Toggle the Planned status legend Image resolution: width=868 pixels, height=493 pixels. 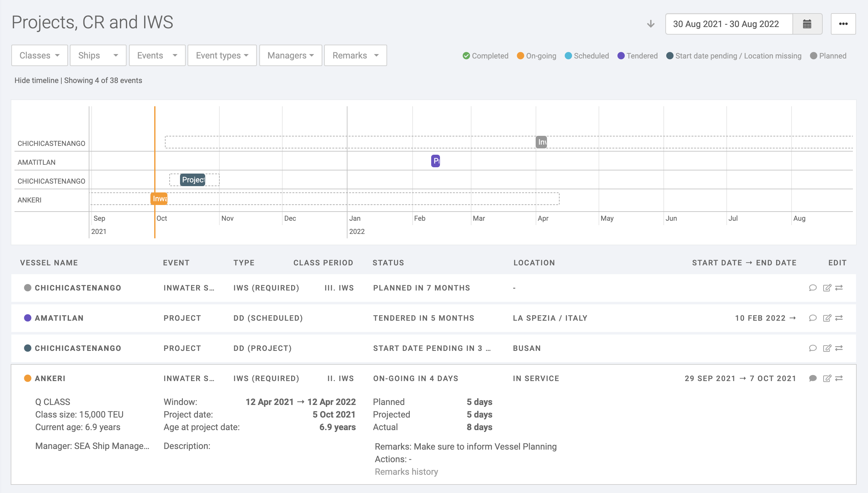(x=828, y=56)
